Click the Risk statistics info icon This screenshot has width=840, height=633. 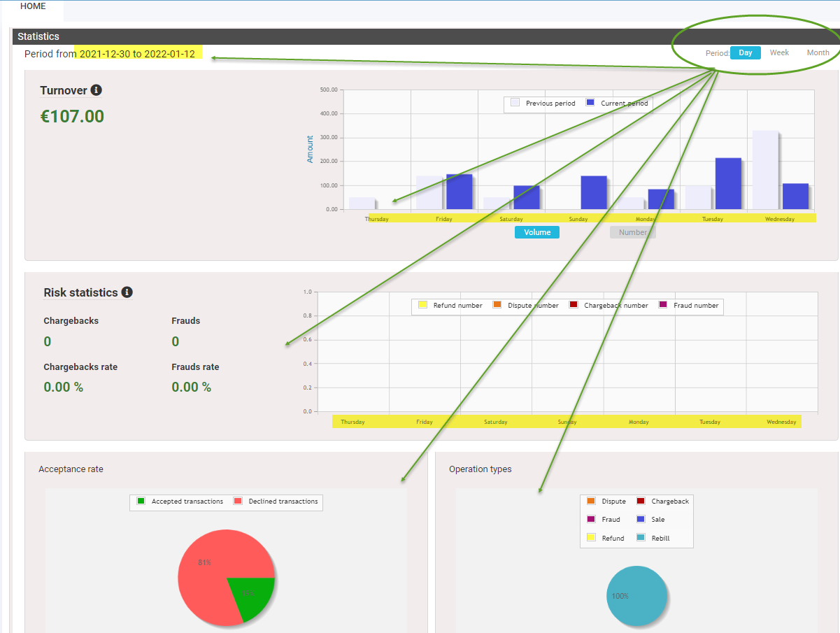pyautogui.click(x=127, y=292)
